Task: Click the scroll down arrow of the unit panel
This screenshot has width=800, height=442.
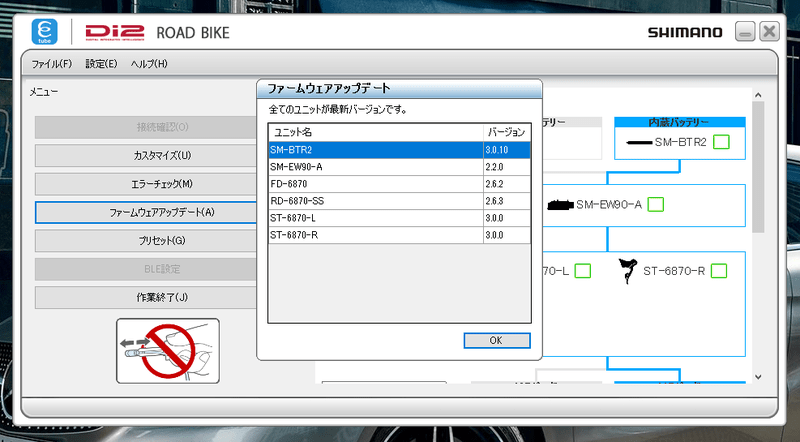Action: (758, 377)
